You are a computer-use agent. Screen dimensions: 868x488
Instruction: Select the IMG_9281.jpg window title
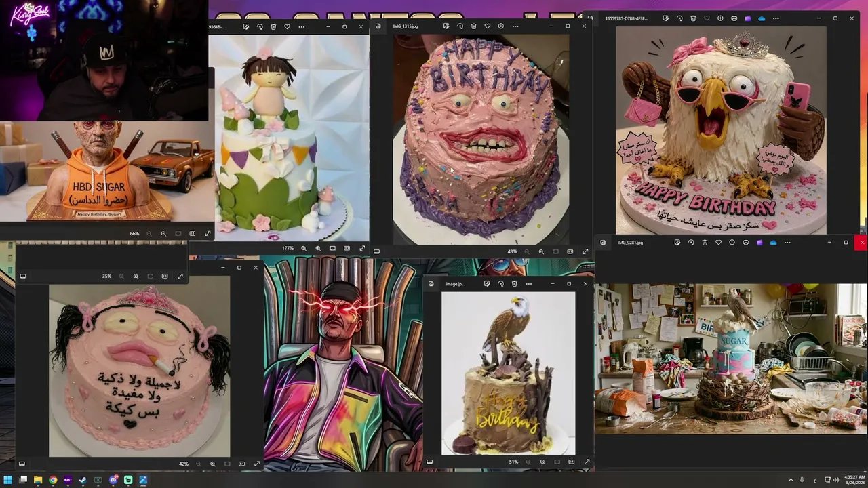click(x=630, y=243)
